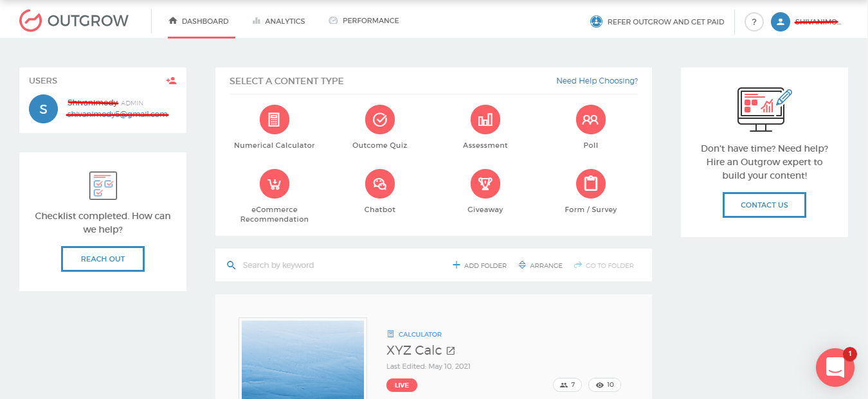Open the user profile avatar menu

[781, 22]
